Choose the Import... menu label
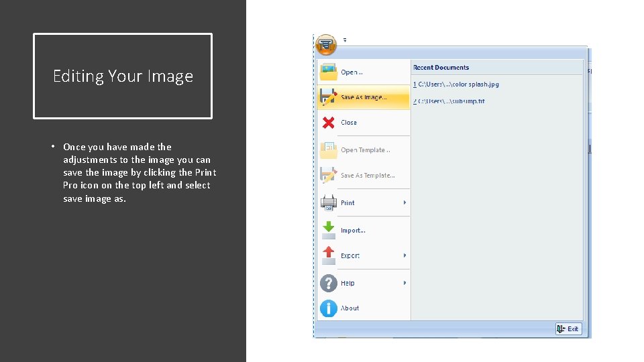 [x=353, y=230]
